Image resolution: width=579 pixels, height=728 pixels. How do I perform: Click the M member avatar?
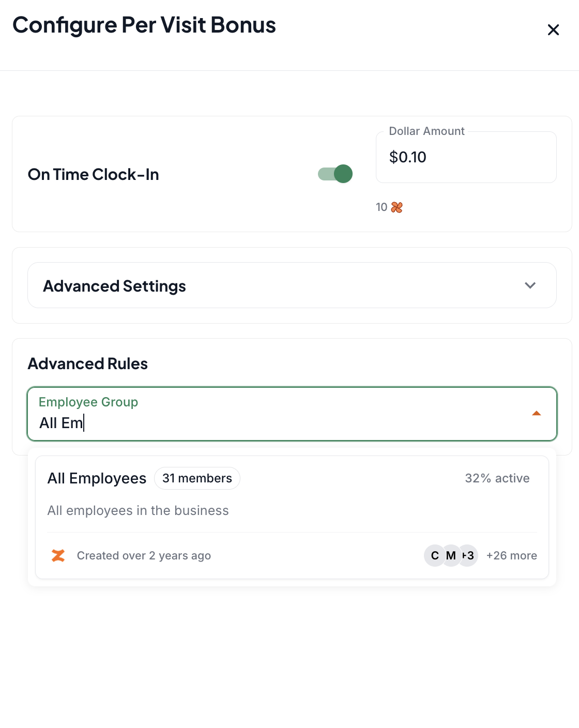click(x=451, y=556)
